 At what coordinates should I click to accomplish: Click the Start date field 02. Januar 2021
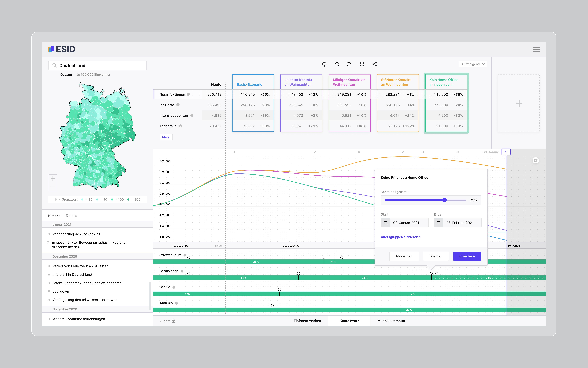click(x=405, y=223)
